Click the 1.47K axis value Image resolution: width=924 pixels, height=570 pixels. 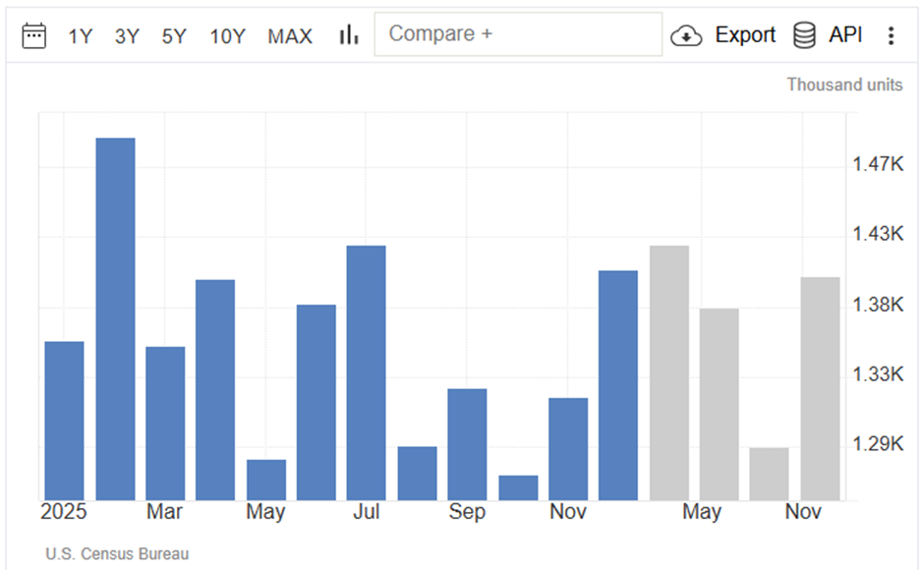click(878, 164)
